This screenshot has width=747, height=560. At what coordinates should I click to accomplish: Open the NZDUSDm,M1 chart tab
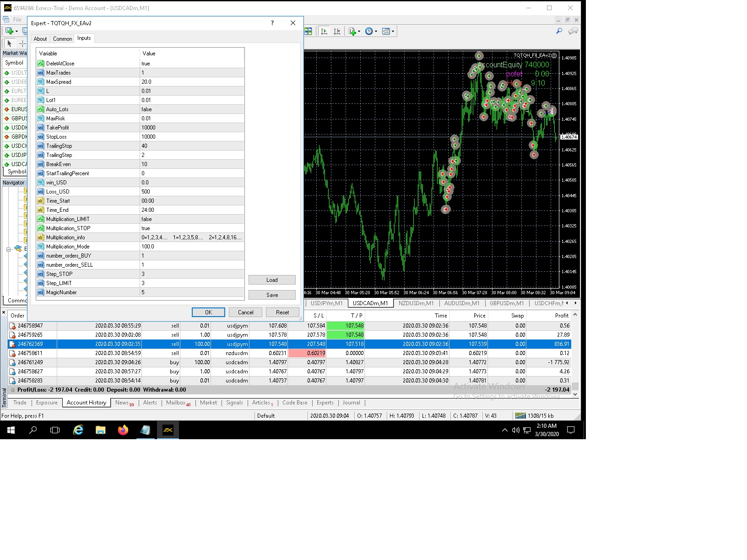click(416, 303)
